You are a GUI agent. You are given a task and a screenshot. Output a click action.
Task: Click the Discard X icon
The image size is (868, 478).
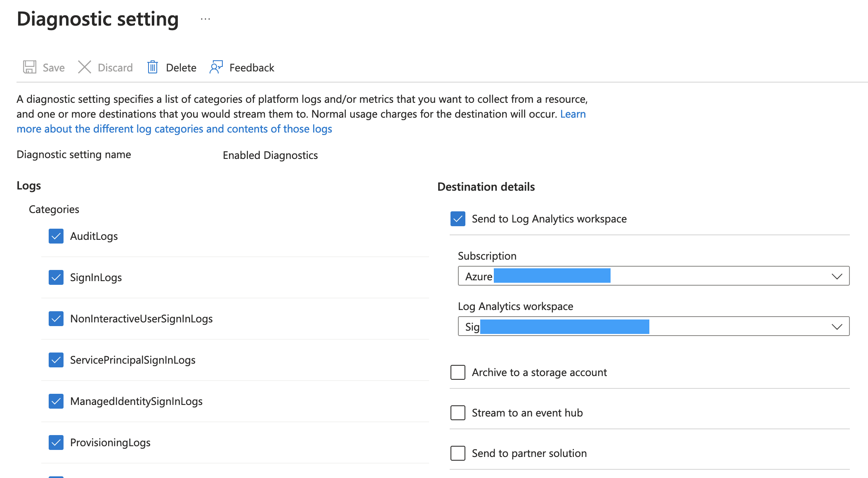[x=85, y=67]
